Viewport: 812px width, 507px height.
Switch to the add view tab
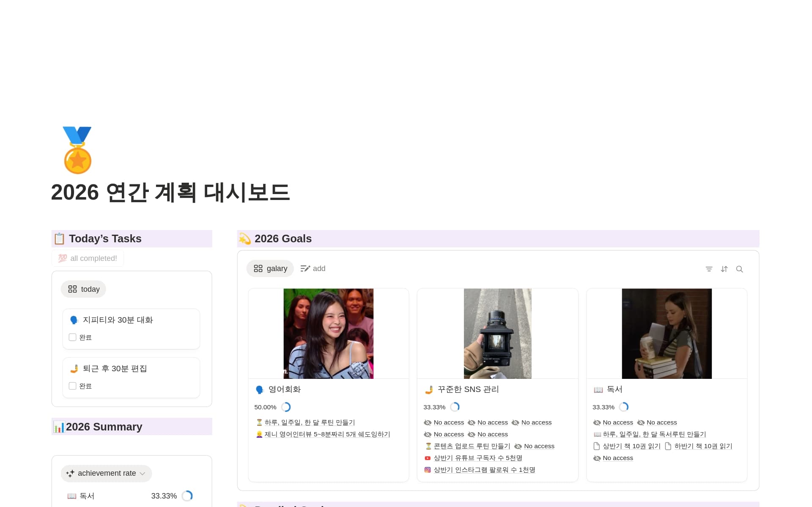tap(313, 269)
